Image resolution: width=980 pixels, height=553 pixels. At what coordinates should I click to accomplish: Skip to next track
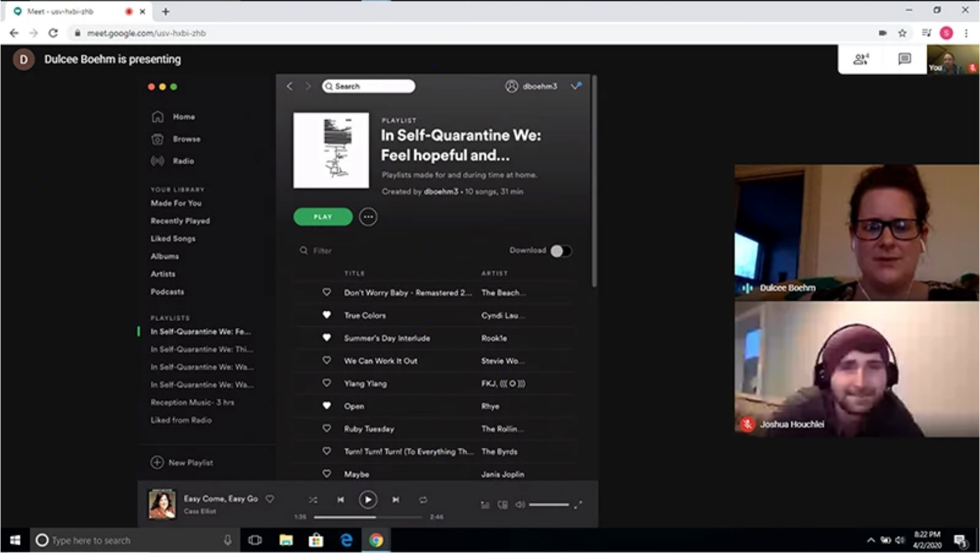point(396,500)
